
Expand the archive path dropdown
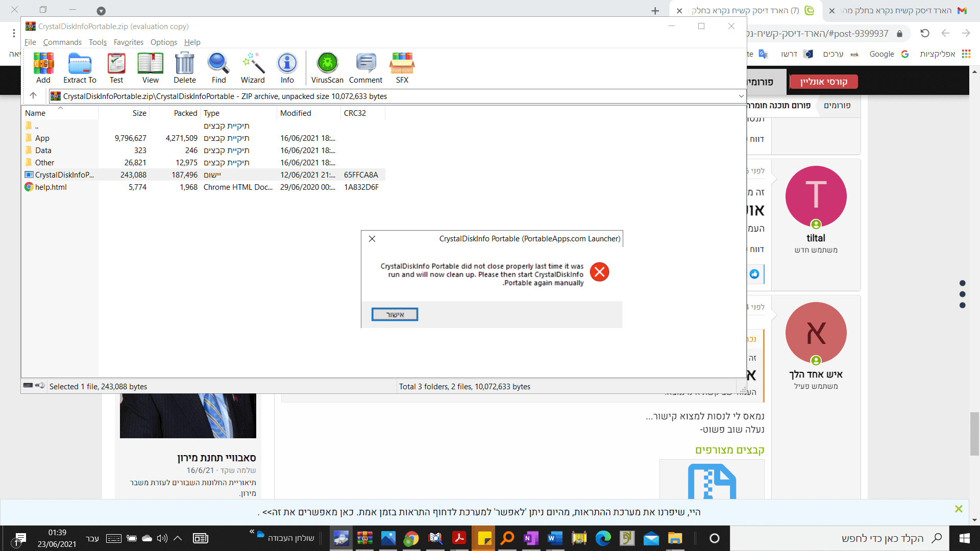(x=741, y=96)
